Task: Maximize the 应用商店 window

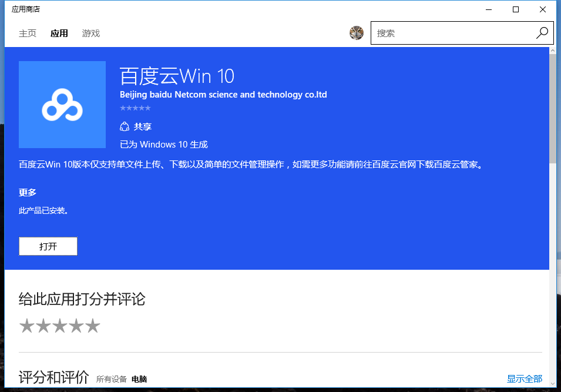Action: coord(516,9)
